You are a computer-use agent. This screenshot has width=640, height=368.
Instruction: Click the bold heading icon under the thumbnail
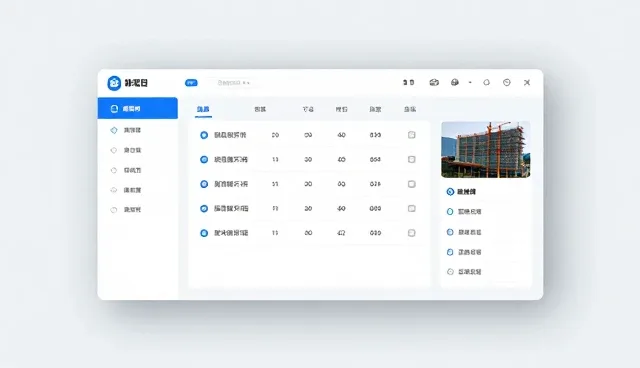[450, 192]
